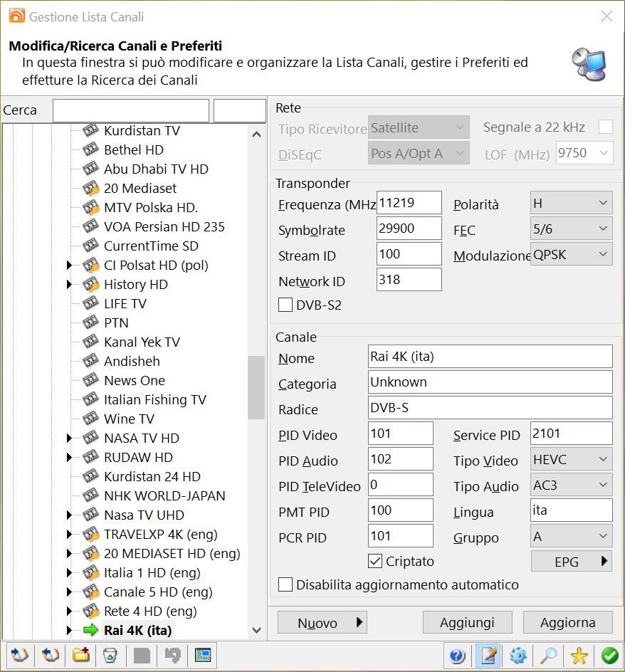The image size is (625, 672).
Task: Enable the DVB-S2 checkbox
Action: 285,305
